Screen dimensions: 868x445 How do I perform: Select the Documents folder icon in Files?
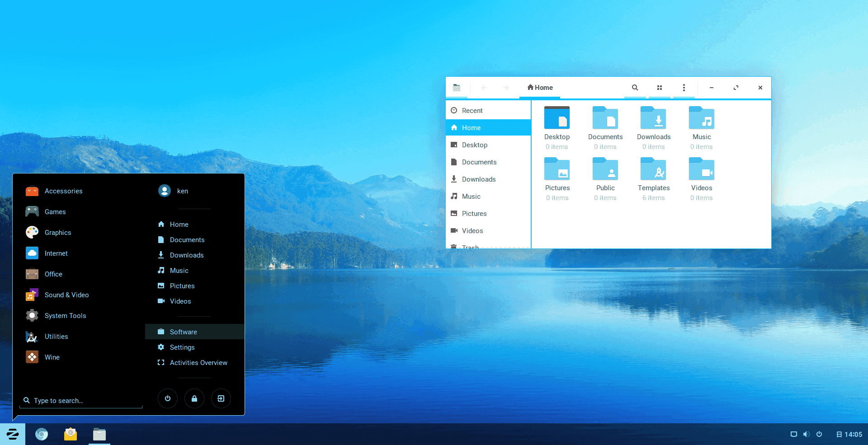(605, 118)
